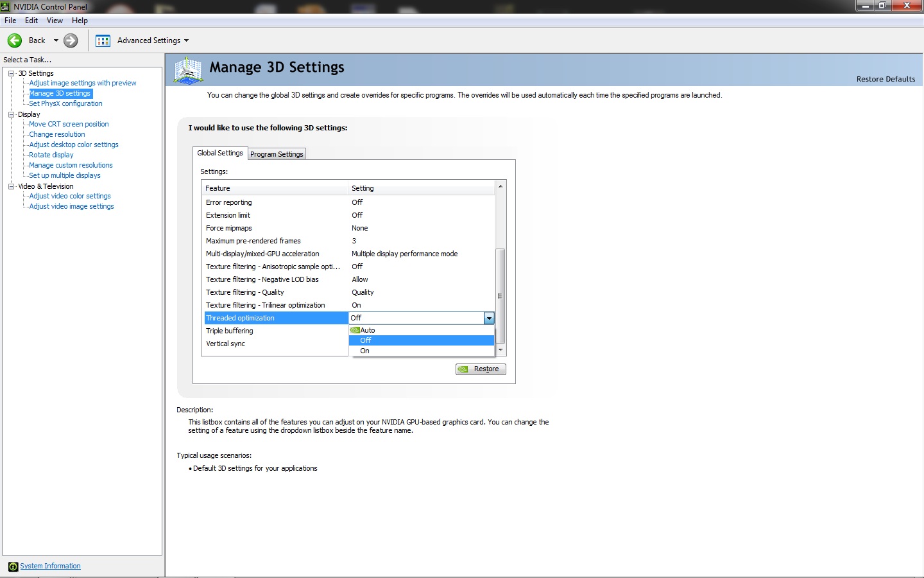Click the System Information icon
Screen dimensions: 924x578
(13, 566)
